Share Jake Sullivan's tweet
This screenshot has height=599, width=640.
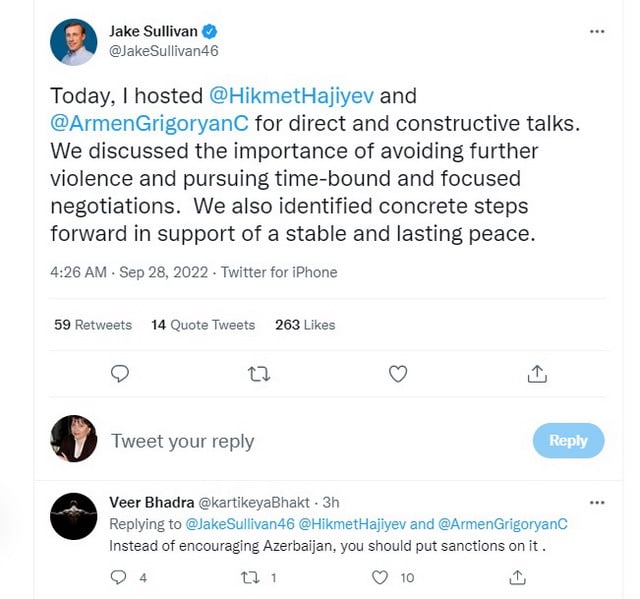[x=537, y=374]
